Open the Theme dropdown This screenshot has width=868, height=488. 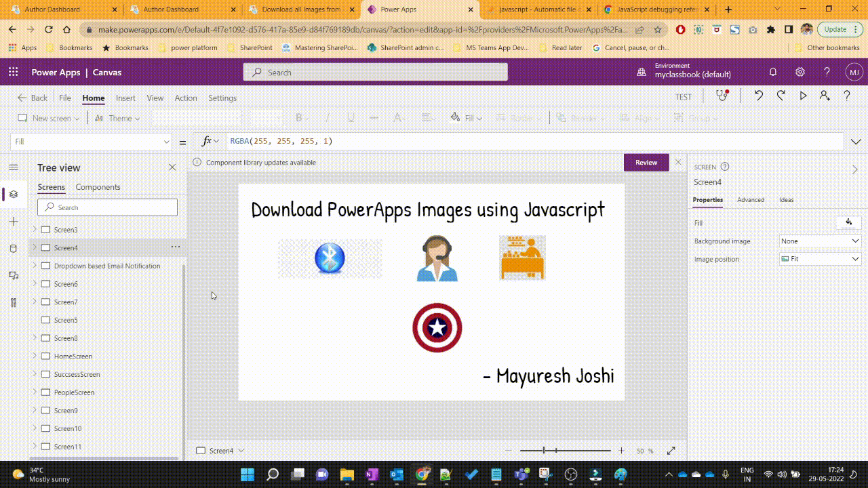coord(117,118)
